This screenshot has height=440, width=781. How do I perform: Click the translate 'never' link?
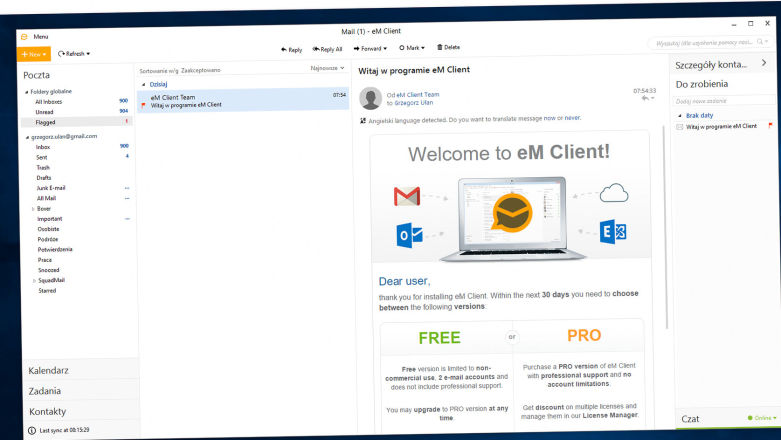pyautogui.click(x=572, y=118)
